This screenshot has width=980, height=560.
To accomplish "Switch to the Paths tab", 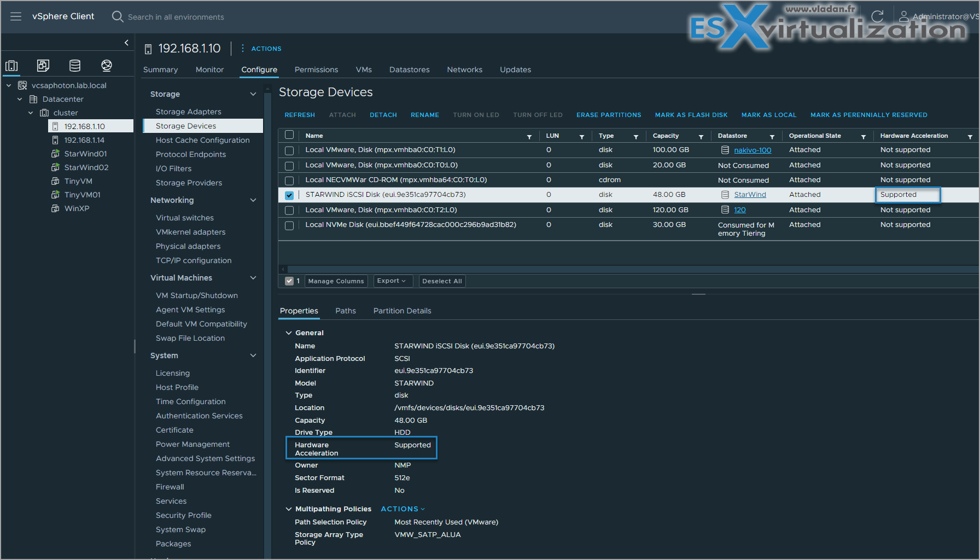I will (x=346, y=311).
